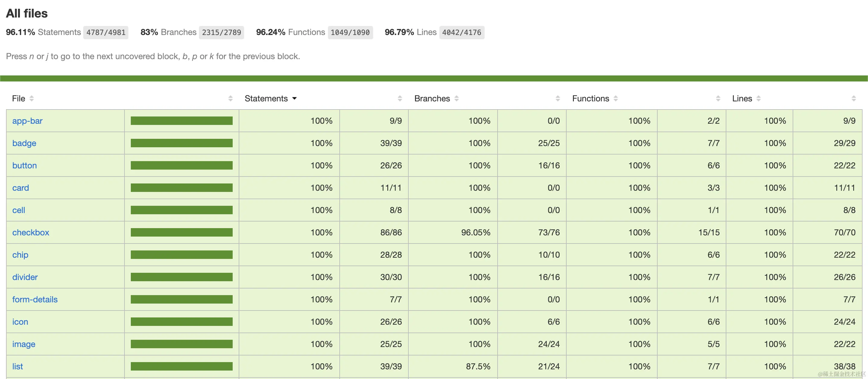The image size is (868, 379).
Task: Click divider statements count 30/30
Action: tap(391, 277)
